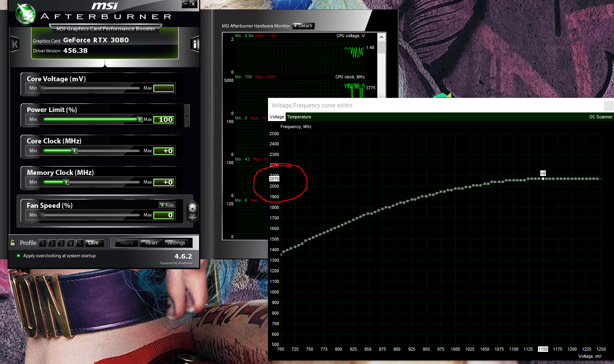Toggle Auto fan speed mode
The image size is (614, 364).
(x=168, y=205)
